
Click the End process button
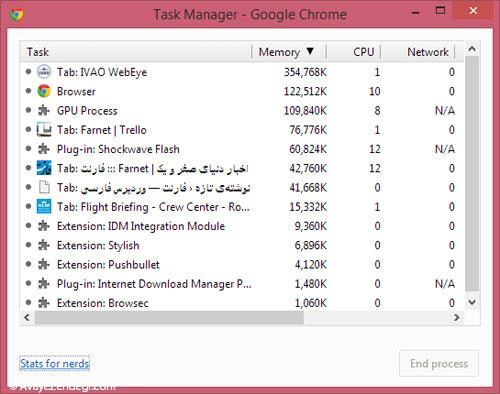coord(439,363)
